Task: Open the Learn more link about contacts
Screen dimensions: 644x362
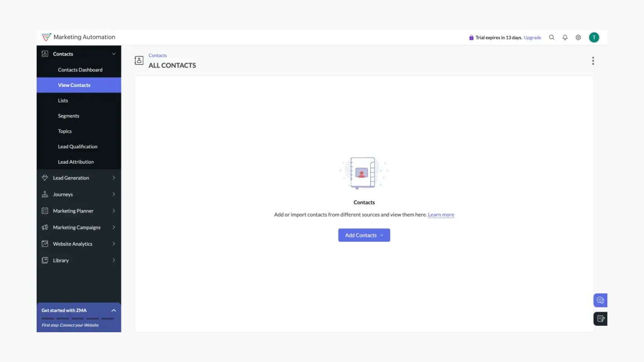Action: coord(441,214)
